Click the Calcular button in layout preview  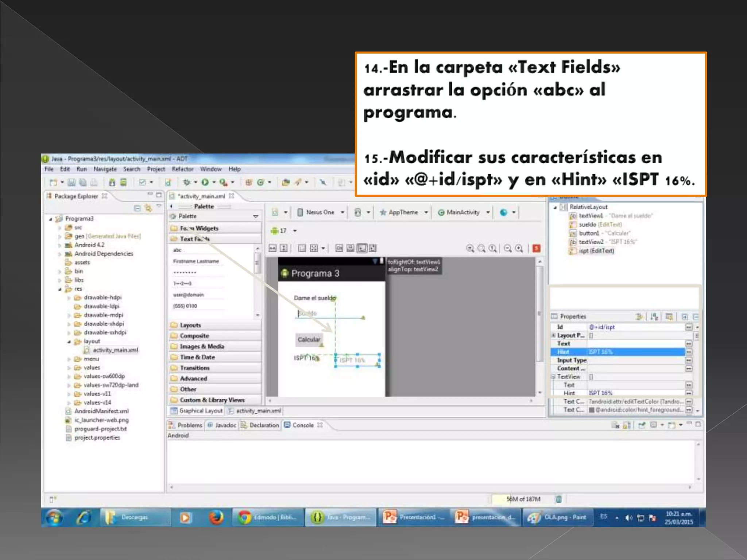point(309,339)
